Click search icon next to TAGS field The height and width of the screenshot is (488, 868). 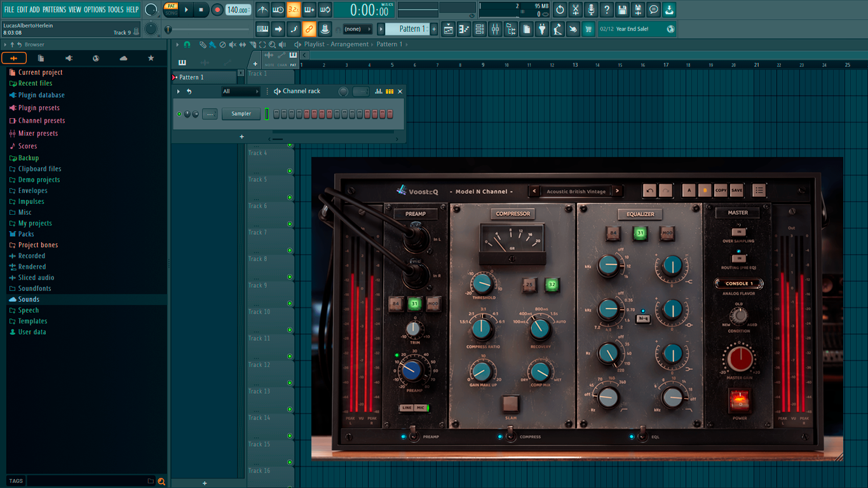click(161, 481)
